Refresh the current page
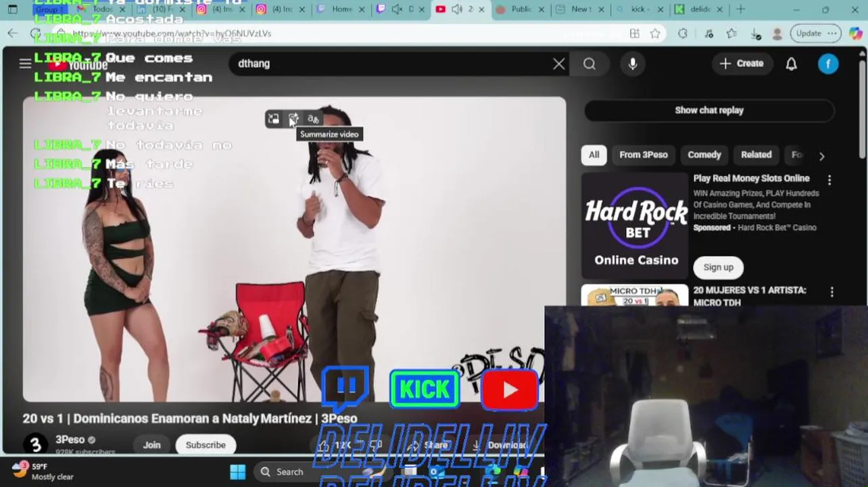 click(35, 34)
